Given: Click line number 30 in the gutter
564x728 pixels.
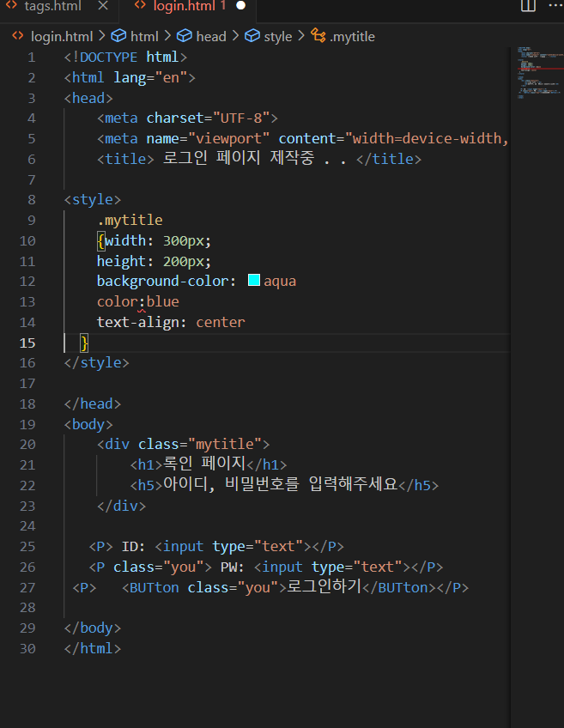Looking at the screenshot, I should (27, 648).
